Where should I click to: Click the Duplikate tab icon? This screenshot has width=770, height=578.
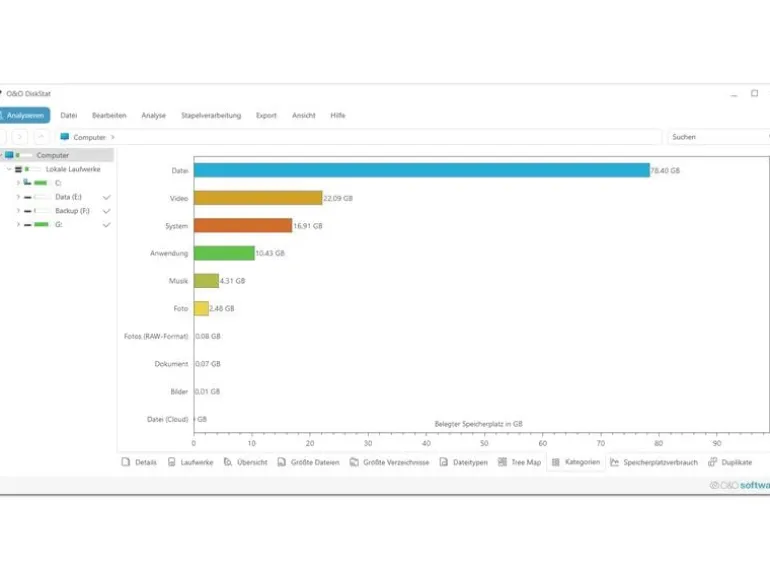point(713,462)
